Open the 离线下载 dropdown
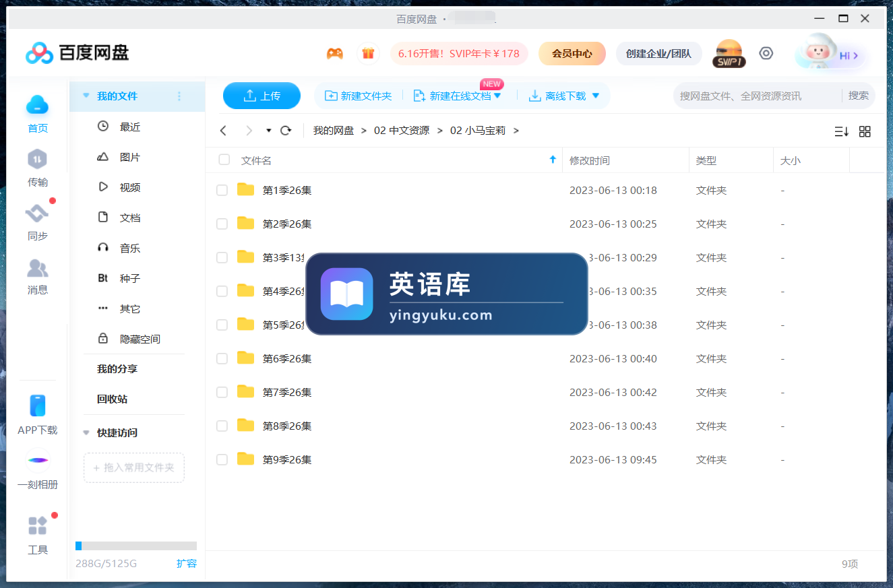Viewport: 893px width, 588px height. pos(596,96)
